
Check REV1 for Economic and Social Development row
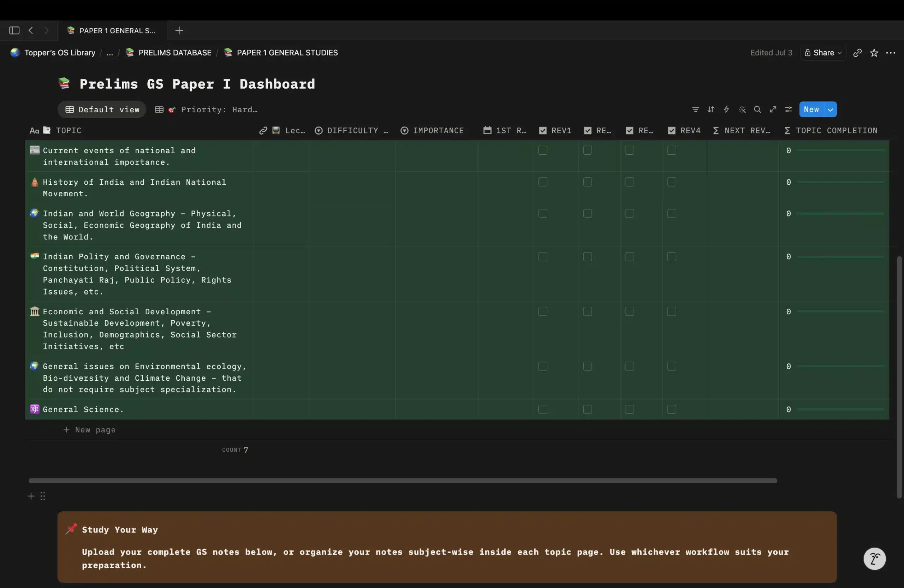click(543, 311)
